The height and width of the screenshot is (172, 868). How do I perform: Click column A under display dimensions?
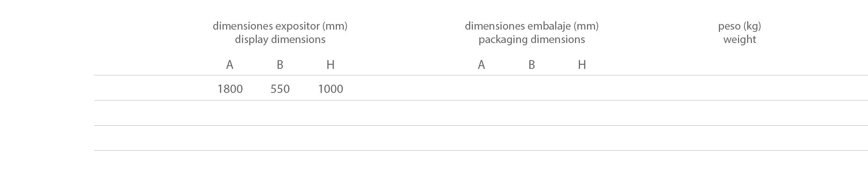[229, 65]
